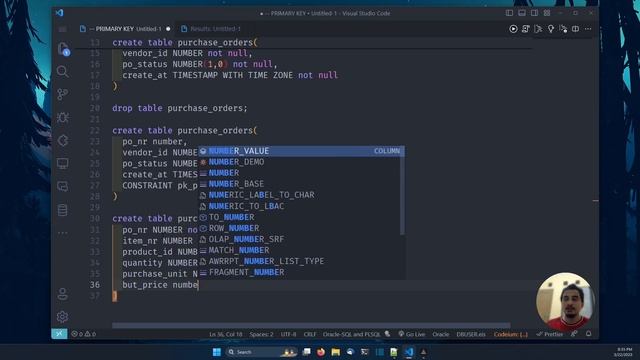This screenshot has width=640, height=360.
Task: Click Ln 36, Col 18 in status bar
Action: (226, 334)
